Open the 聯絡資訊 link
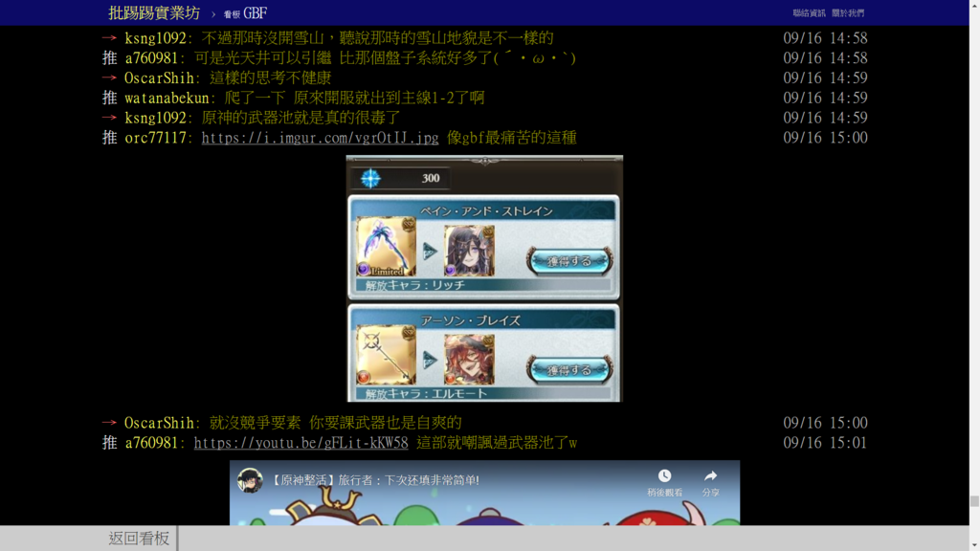This screenshot has width=980, height=551. 809,12
